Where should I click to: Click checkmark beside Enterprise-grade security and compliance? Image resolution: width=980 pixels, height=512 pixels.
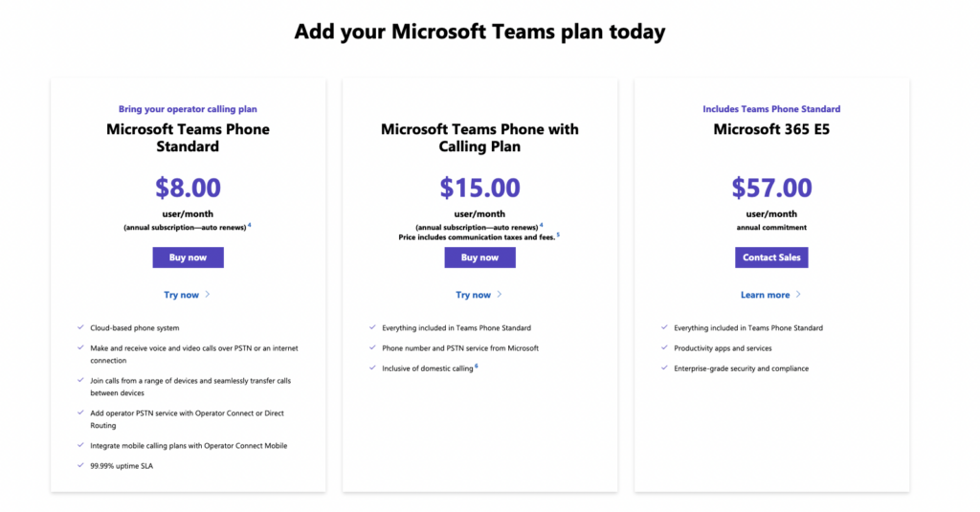pos(663,367)
